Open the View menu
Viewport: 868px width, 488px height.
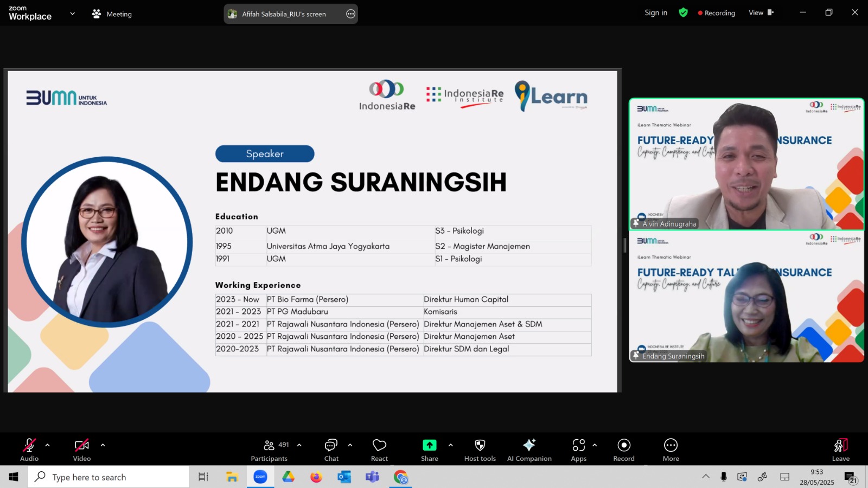(x=761, y=12)
